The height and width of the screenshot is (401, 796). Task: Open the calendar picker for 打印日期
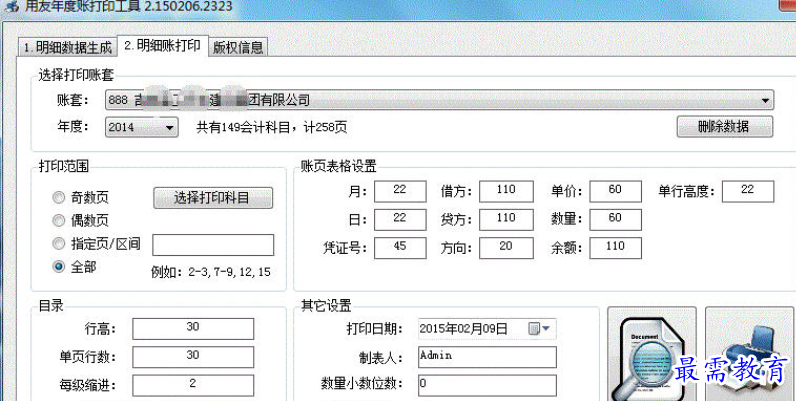[534, 329]
